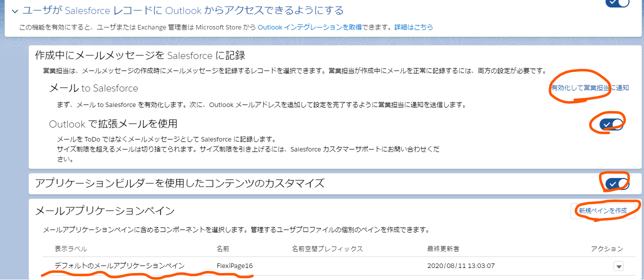Click 有効化して営業担当に通知 link
This screenshot has width=644, height=280.
[589, 88]
